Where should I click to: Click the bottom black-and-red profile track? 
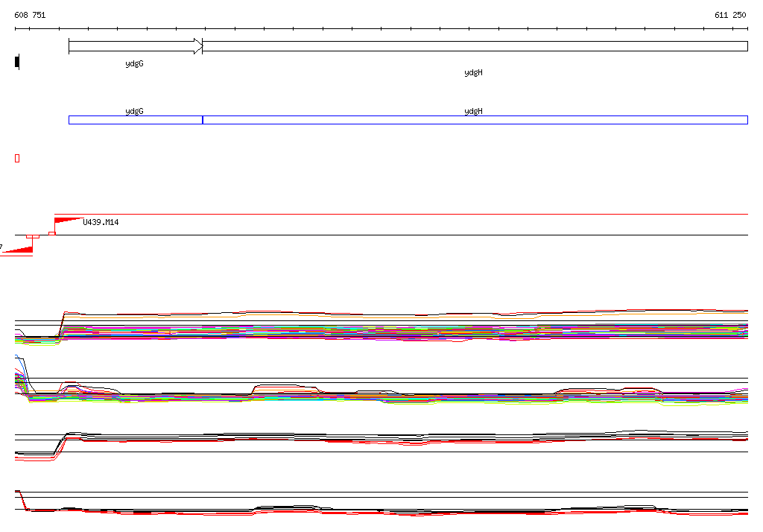click(x=381, y=511)
